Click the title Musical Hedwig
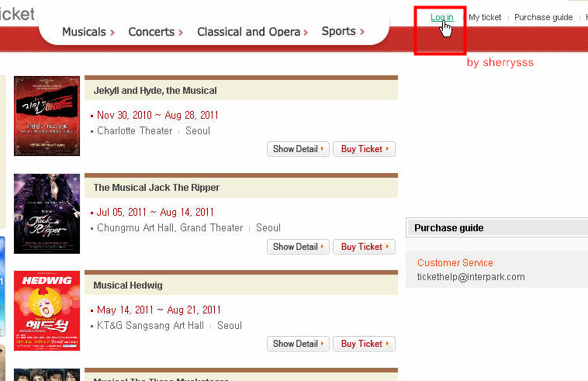The height and width of the screenshot is (381, 588). click(x=128, y=286)
